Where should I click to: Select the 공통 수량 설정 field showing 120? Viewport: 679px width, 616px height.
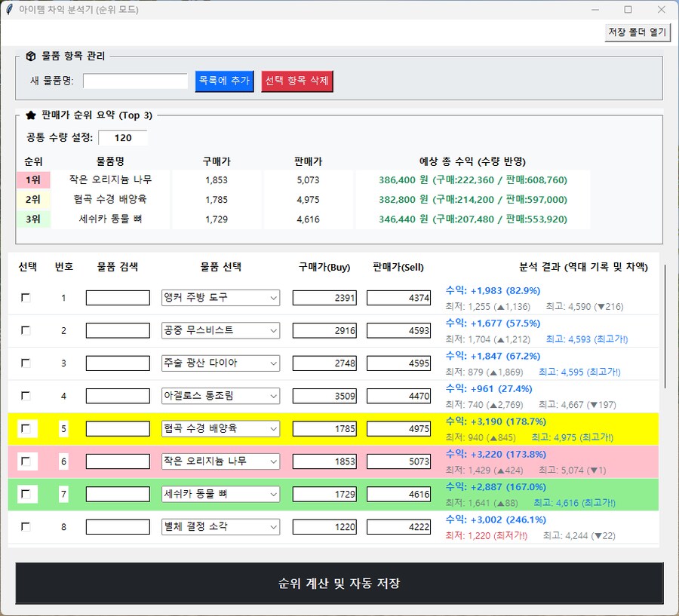122,138
